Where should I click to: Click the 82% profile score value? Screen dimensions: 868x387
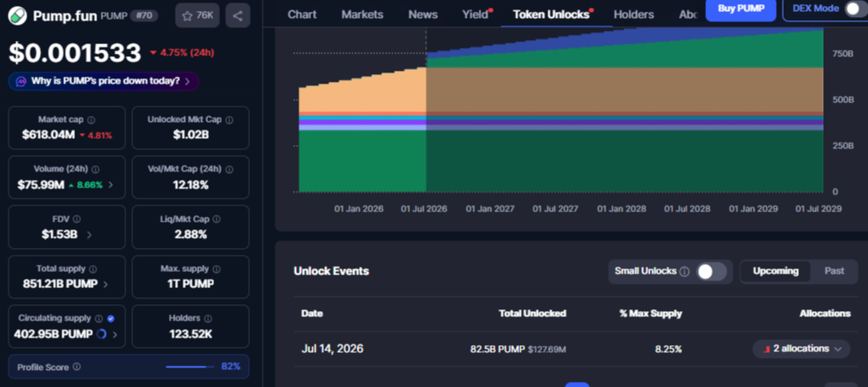click(x=231, y=367)
